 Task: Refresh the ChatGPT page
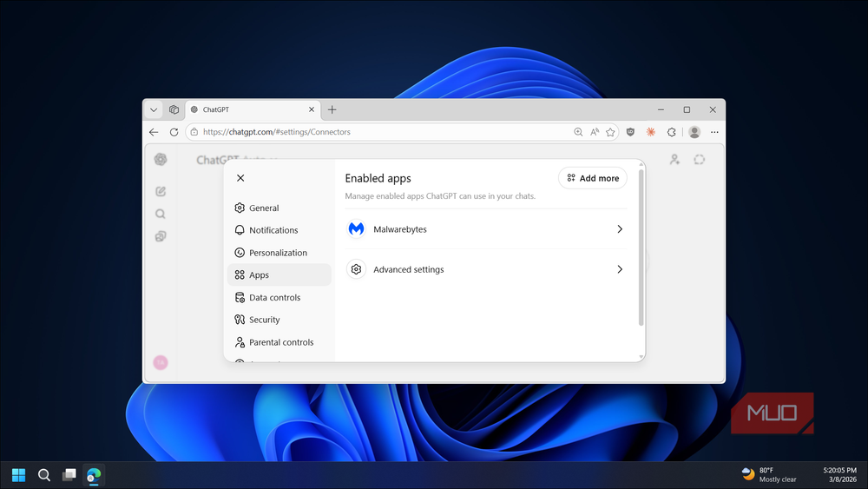174,132
